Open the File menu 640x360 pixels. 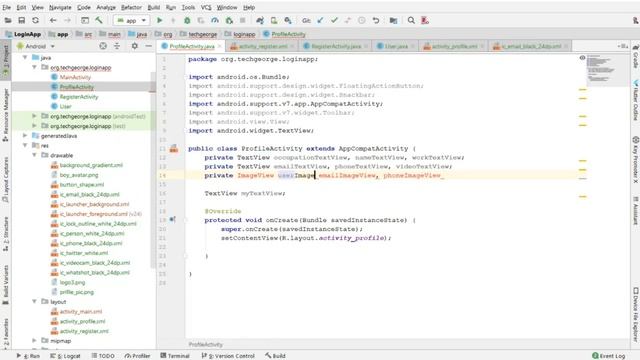coord(7,7)
